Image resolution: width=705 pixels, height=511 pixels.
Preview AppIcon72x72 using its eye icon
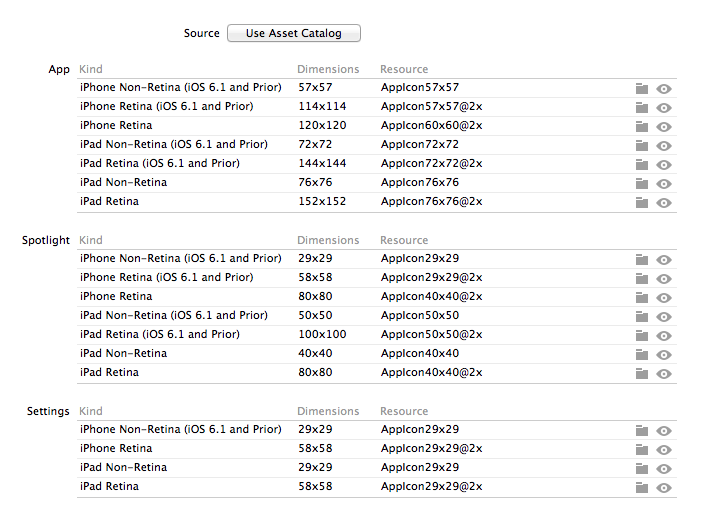tap(664, 145)
